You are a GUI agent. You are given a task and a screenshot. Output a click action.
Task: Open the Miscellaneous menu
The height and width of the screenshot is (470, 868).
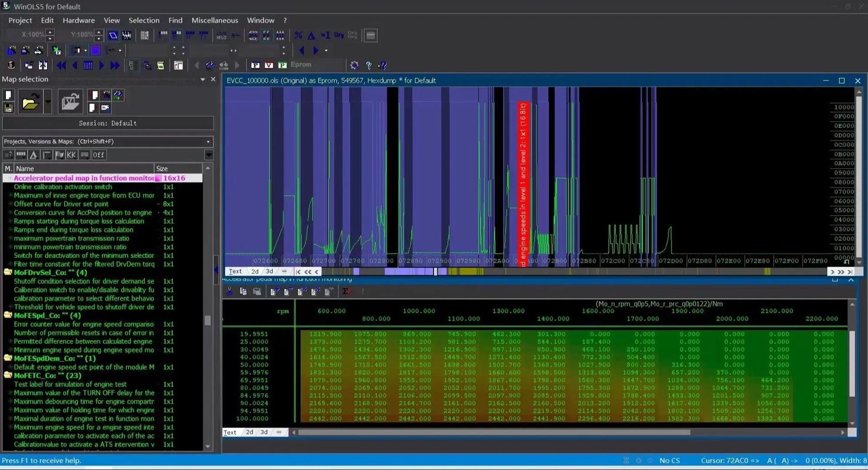[215, 20]
